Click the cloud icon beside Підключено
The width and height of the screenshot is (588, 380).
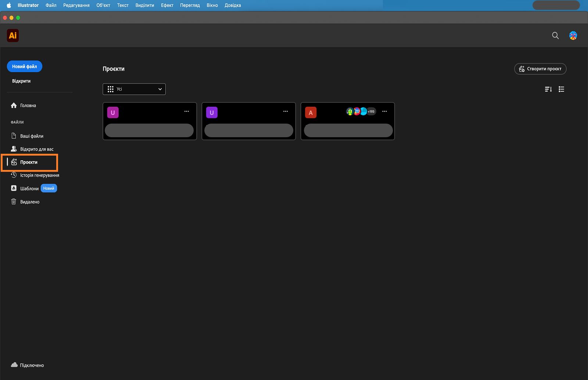[14, 365]
